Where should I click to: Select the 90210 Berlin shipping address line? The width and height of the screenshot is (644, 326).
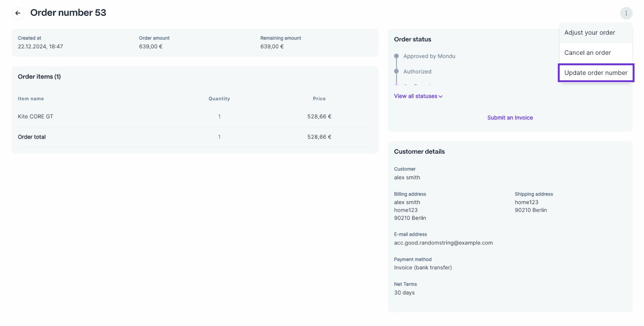[x=530, y=210]
